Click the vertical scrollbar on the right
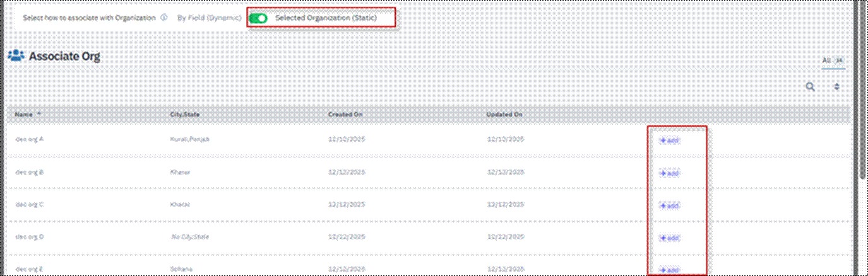The height and width of the screenshot is (276, 868). click(861, 95)
